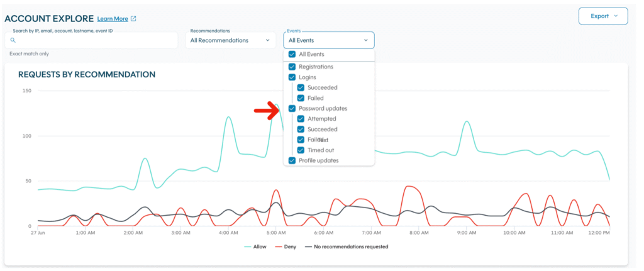Image resolution: width=644 pixels, height=271 pixels.
Task: Toggle the No recommendations requested legend series
Action: 347,246
